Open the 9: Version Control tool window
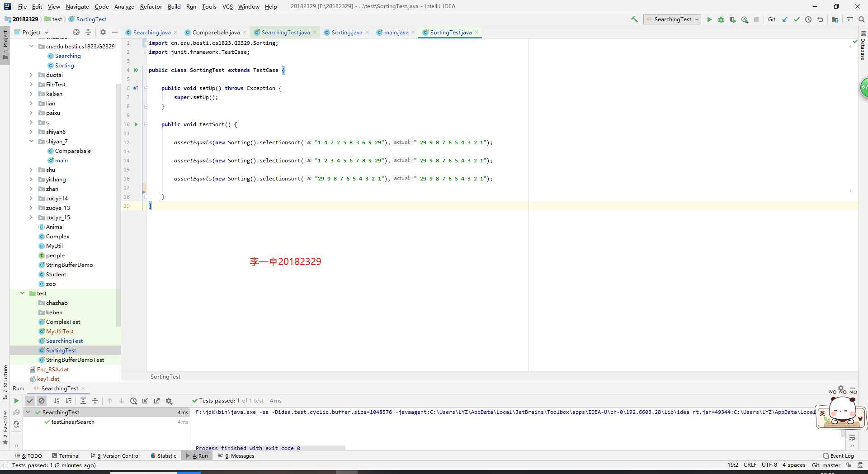This screenshot has width=868, height=474. click(115, 456)
